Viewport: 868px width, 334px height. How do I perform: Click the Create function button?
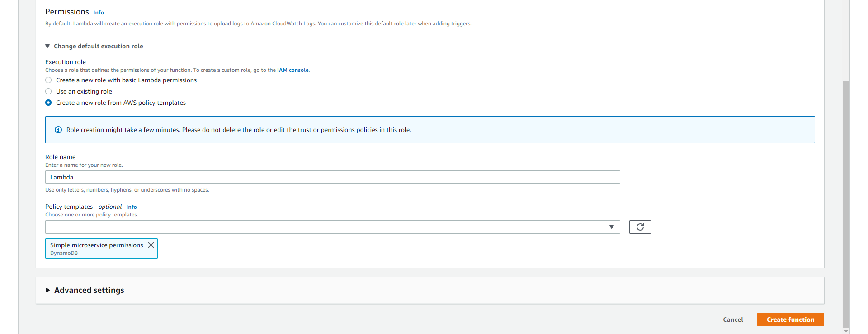pos(791,320)
